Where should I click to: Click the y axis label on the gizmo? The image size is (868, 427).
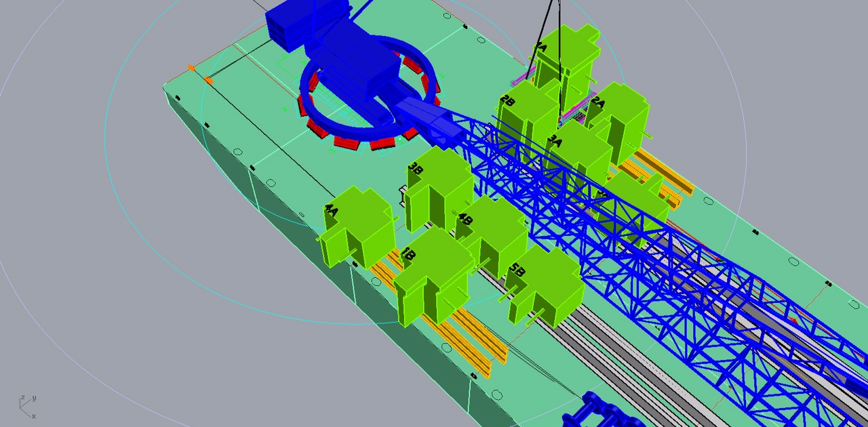click(x=34, y=399)
